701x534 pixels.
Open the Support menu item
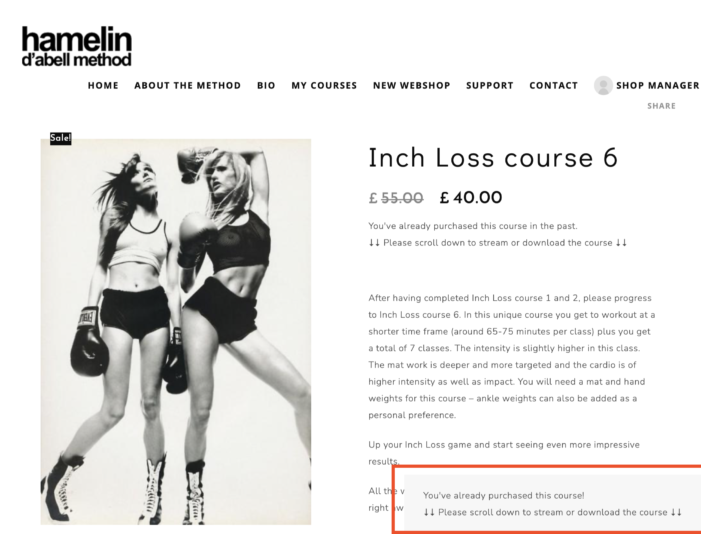pos(490,85)
